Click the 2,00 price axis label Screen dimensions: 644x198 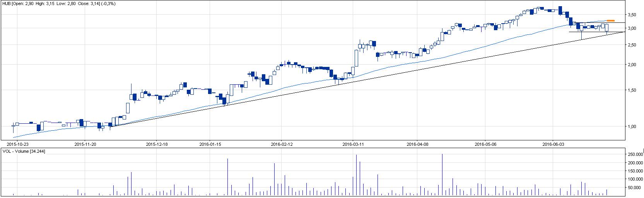[x=632, y=65]
